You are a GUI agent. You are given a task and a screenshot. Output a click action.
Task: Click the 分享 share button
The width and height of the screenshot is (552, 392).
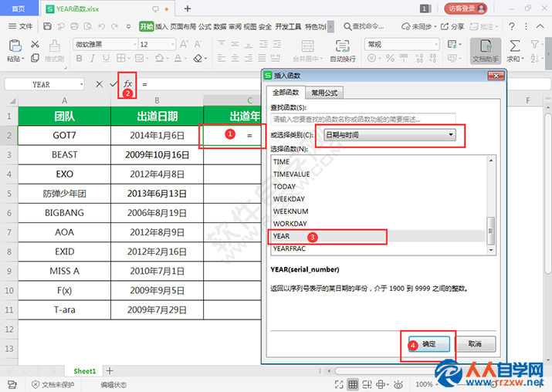click(452, 26)
